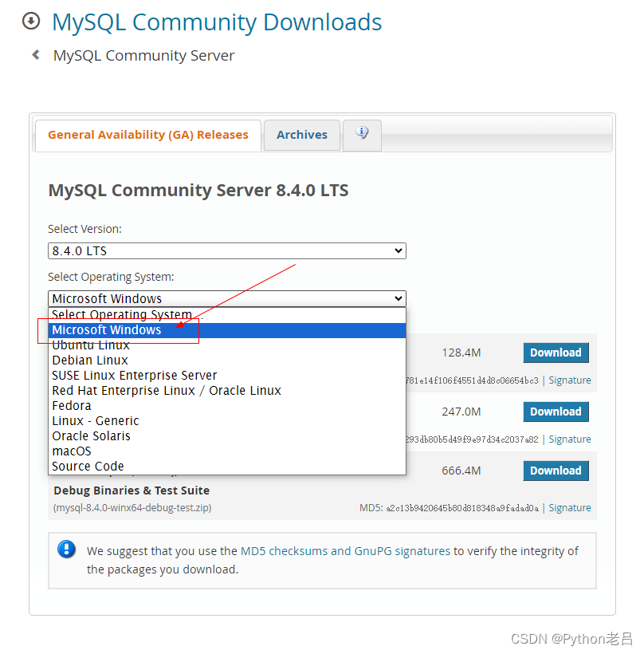Viewport: 644px width, 654px height.
Task: Select Red Hat Enterprise Linux / Oracle Linux
Action: point(226,390)
